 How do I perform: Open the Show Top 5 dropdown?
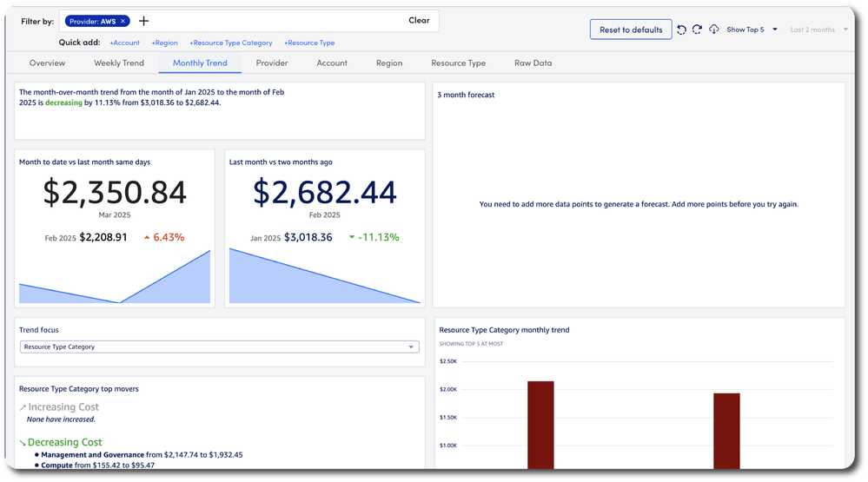tap(752, 30)
